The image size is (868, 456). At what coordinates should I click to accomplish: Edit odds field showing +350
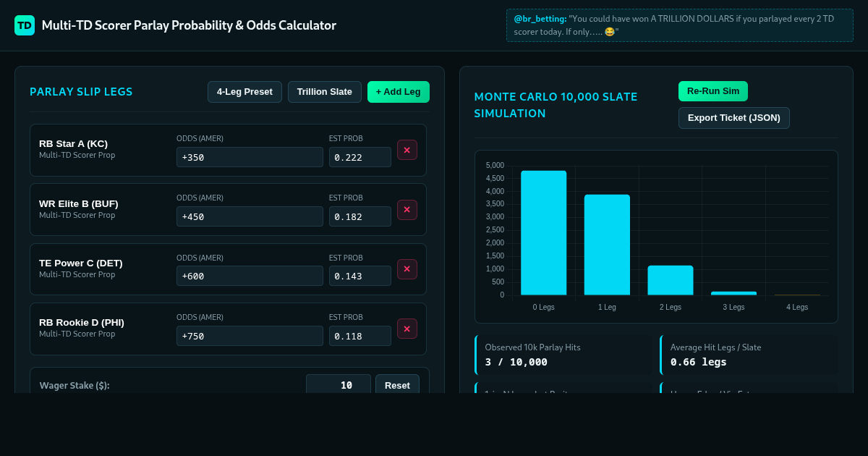tap(250, 157)
